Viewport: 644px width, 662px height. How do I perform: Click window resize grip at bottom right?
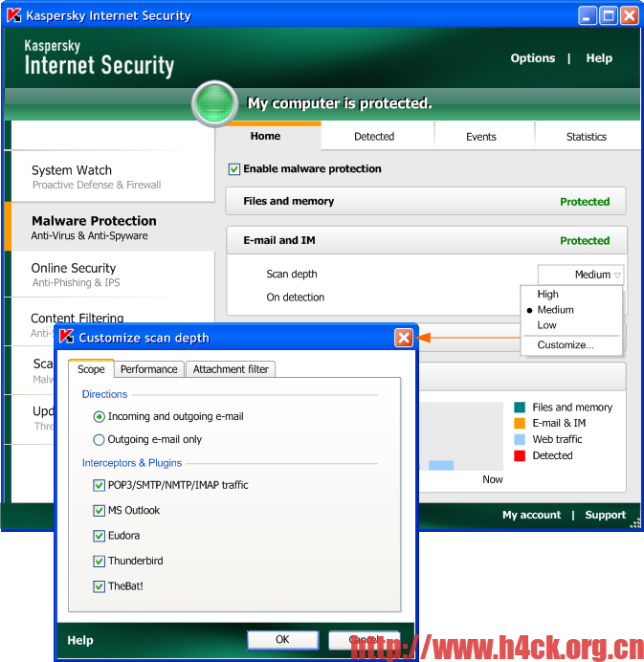tap(635, 524)
